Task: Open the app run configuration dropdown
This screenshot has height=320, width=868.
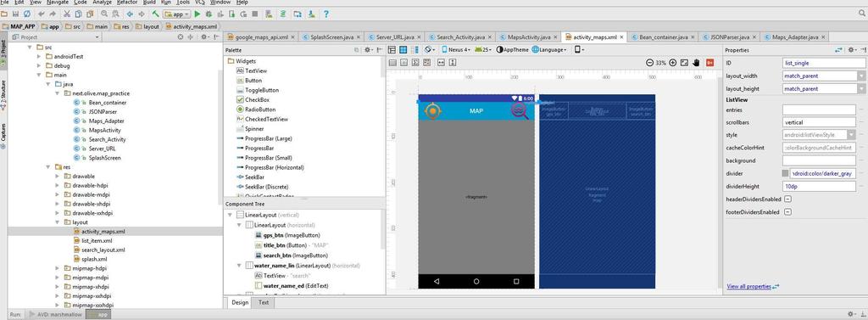Action: (177, 14)
